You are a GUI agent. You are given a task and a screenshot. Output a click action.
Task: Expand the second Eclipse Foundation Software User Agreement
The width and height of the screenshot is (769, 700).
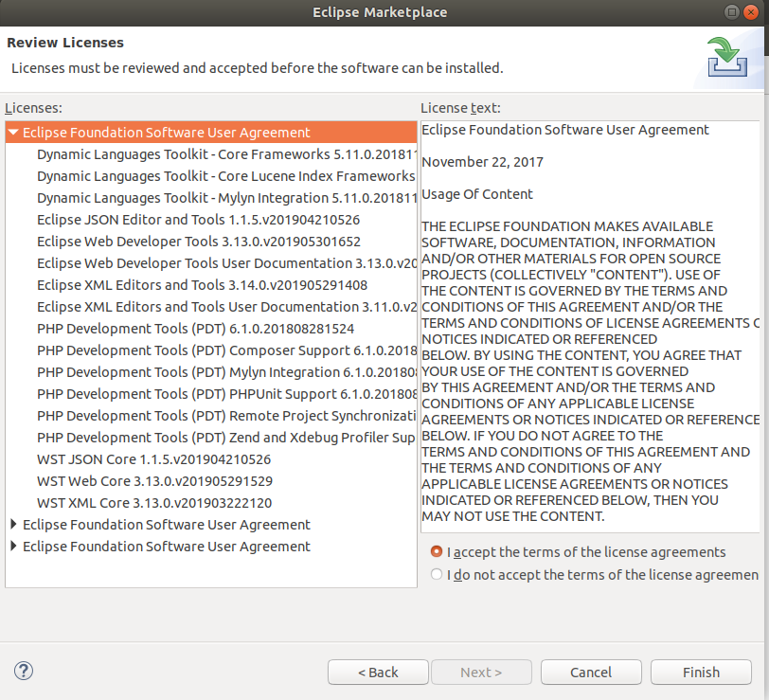point(13,524)
